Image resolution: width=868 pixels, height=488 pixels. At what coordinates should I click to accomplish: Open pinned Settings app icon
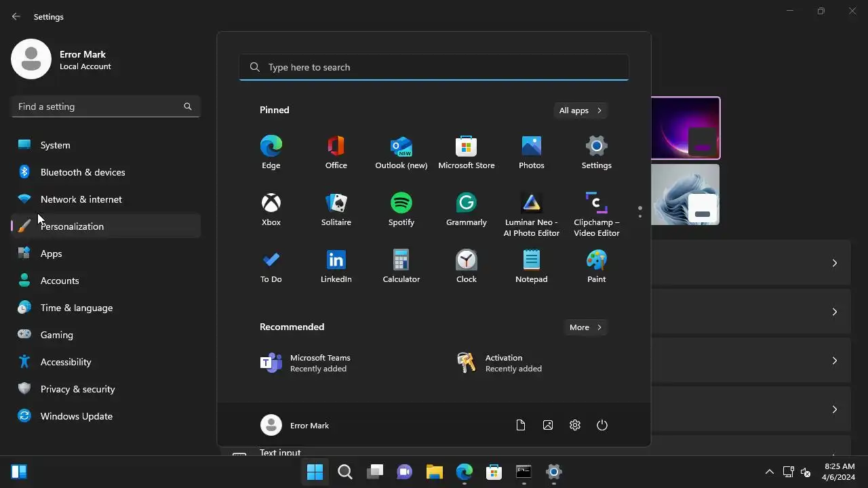coord(596,152)
